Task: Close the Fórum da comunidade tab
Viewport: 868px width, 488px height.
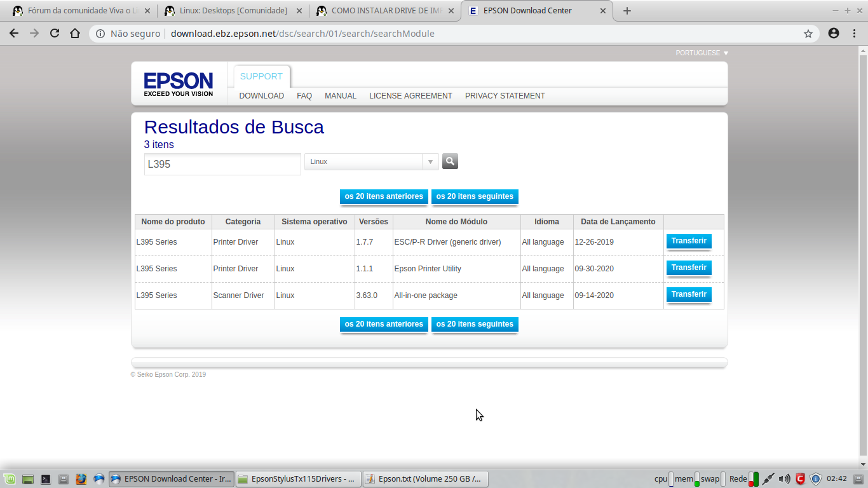Action: pos(148,11)
